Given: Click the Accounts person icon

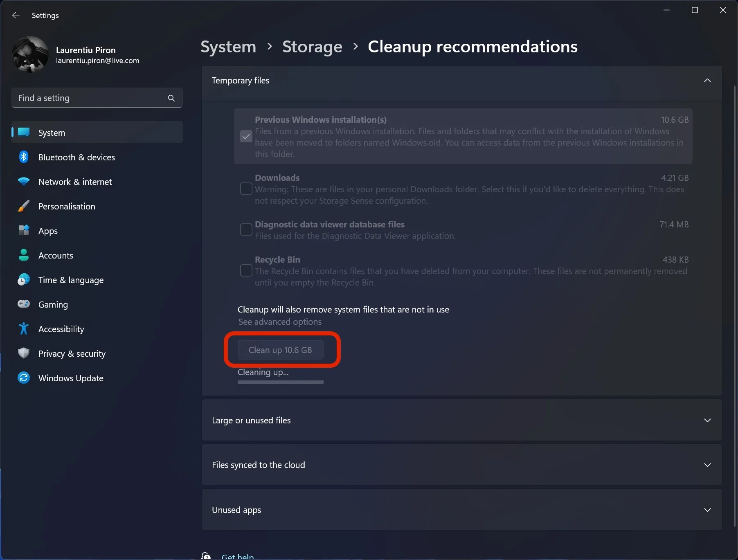Looking at the screenshot, I should pos(24,255).
